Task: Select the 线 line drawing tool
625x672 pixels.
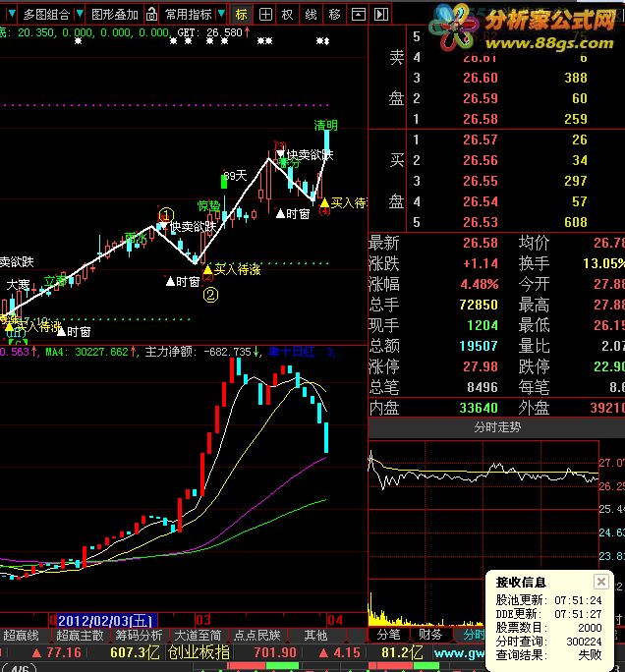Action: tap(311, 15)
